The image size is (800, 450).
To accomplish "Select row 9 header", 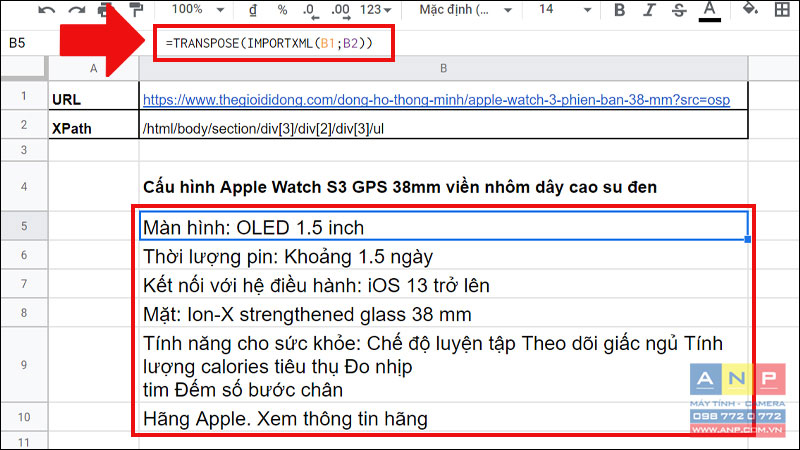I will (24, 365).
